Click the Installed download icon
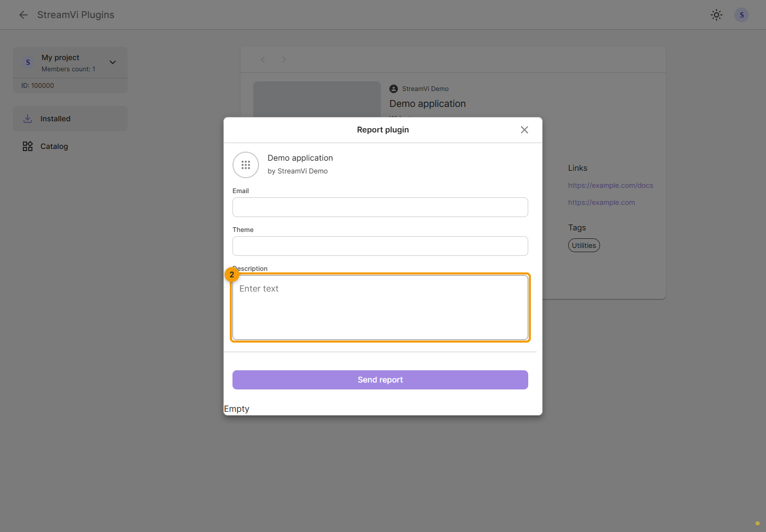 [x=28, y=119]
